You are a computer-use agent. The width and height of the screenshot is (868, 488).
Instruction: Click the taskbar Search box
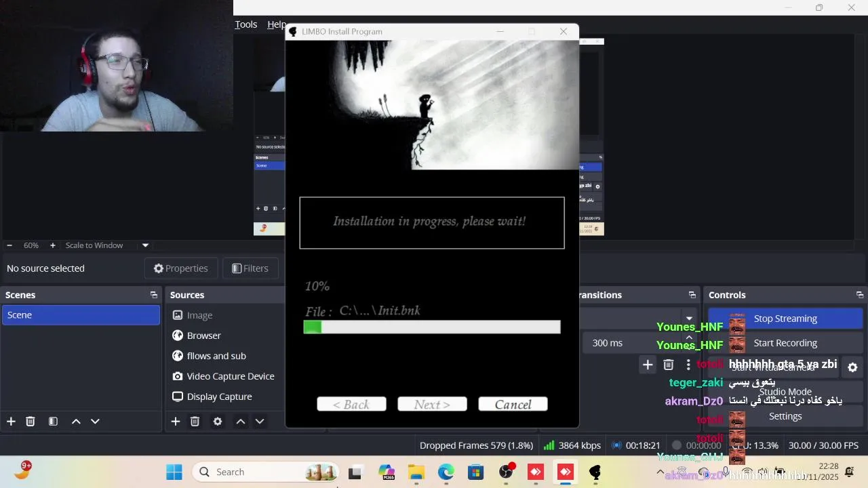(x=265, y=472)
